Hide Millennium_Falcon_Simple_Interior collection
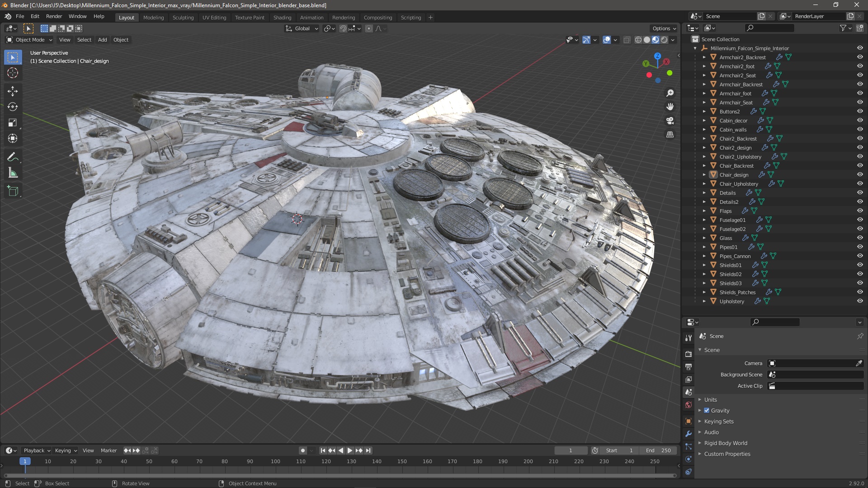 click(860, 48)
